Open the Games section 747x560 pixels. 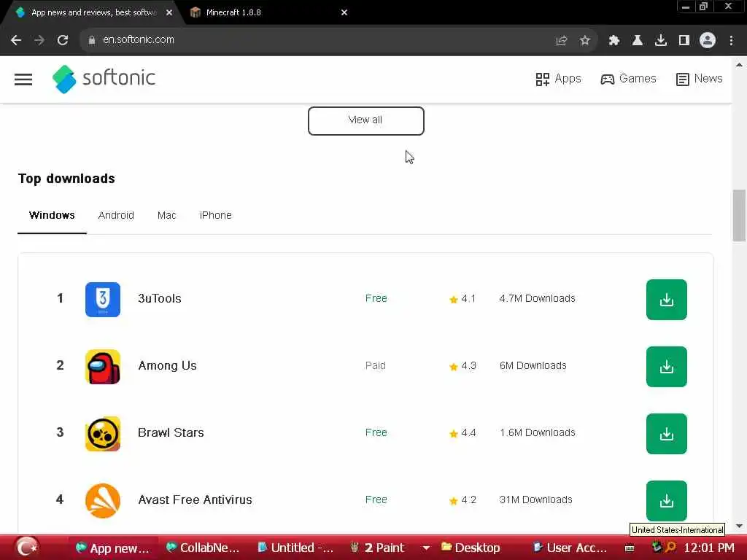click(628, 79)
